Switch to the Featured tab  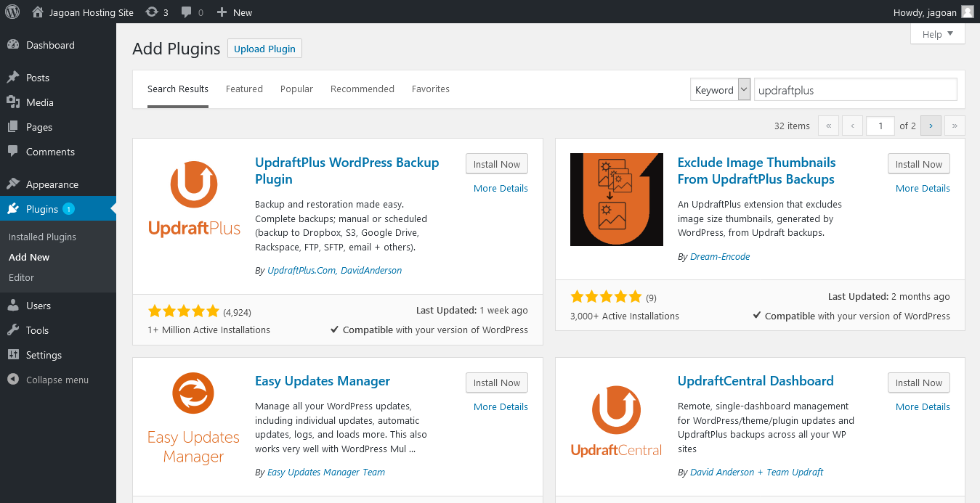tap(244, 89)
